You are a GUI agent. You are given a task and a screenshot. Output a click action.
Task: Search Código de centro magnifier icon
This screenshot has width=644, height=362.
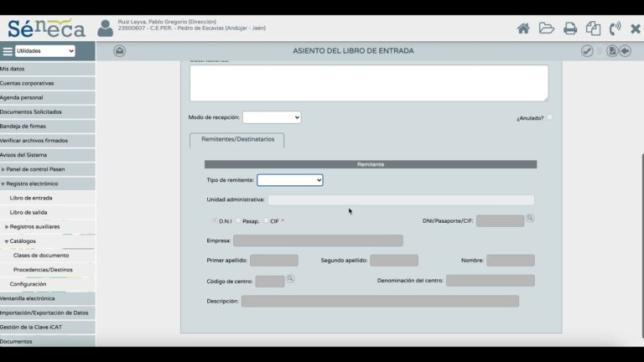coord(290,279)
